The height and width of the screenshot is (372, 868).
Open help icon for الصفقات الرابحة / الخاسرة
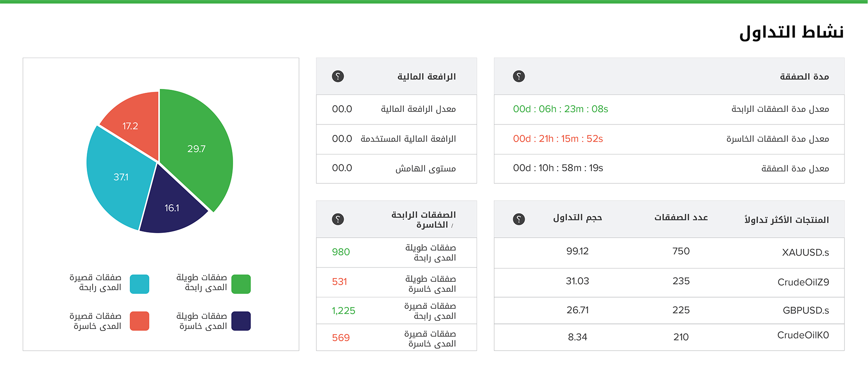point(338,219)
